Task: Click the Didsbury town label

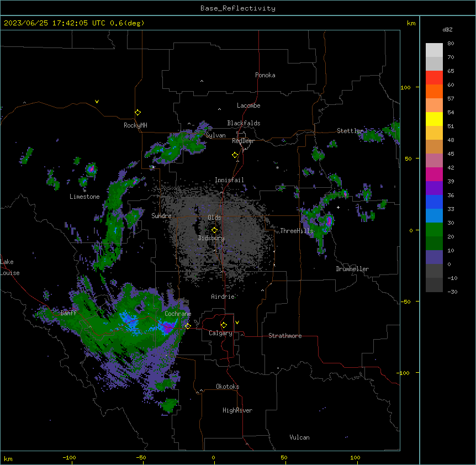Action: pos(211,238)
